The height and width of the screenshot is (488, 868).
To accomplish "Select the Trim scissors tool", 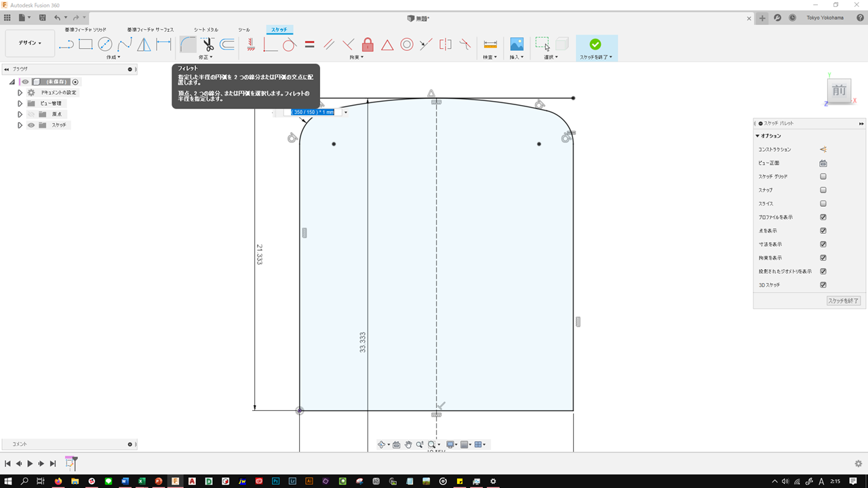I will click(208, 45).
